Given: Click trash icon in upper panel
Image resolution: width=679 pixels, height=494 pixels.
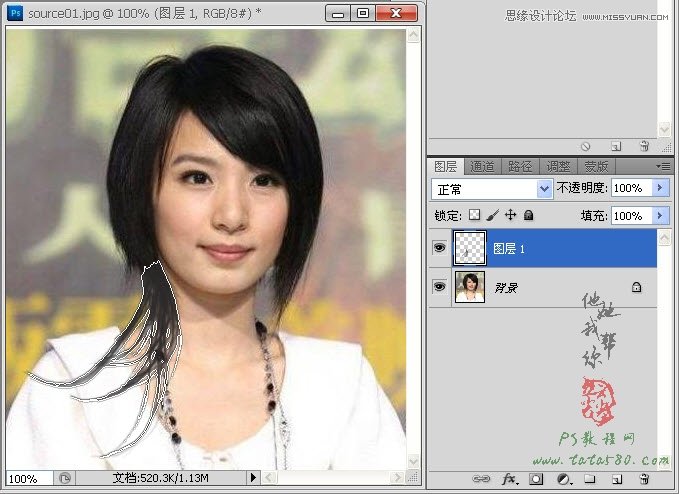Looking at the screenshot, I should point(644,146).
